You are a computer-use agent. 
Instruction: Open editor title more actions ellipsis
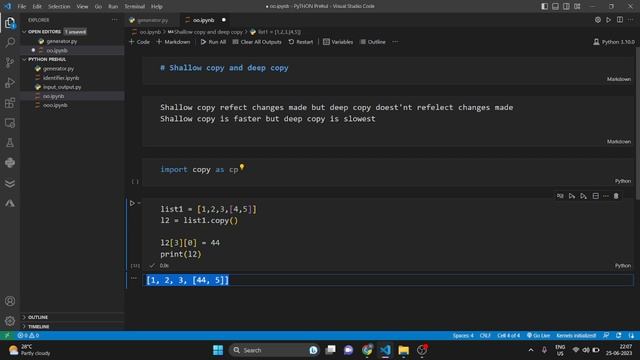tap(631, 20)
